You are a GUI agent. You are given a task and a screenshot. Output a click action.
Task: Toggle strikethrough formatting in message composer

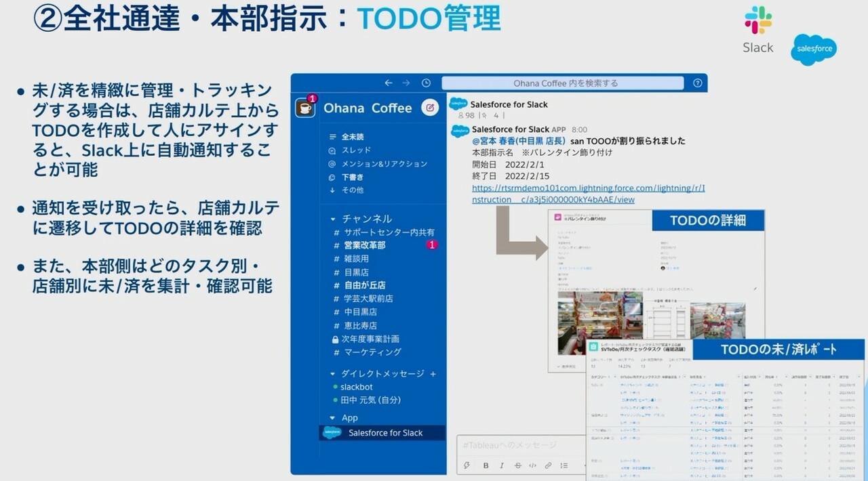(x=517, y=465)
